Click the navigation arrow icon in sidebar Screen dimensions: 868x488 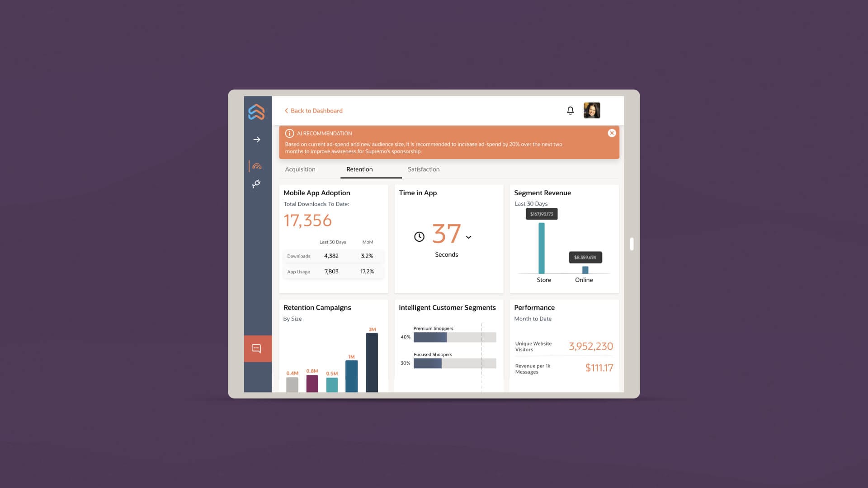pyautogui.click(x=258, y=140)
